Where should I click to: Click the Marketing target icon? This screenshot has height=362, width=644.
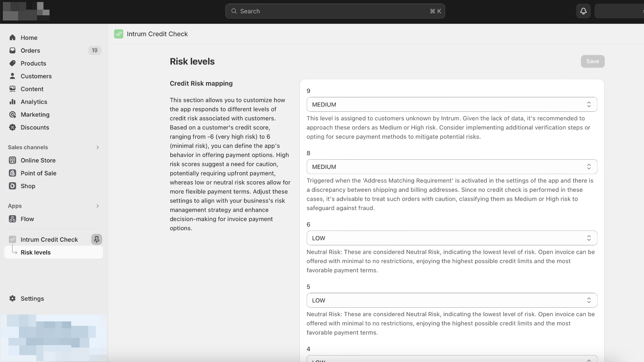12,115
